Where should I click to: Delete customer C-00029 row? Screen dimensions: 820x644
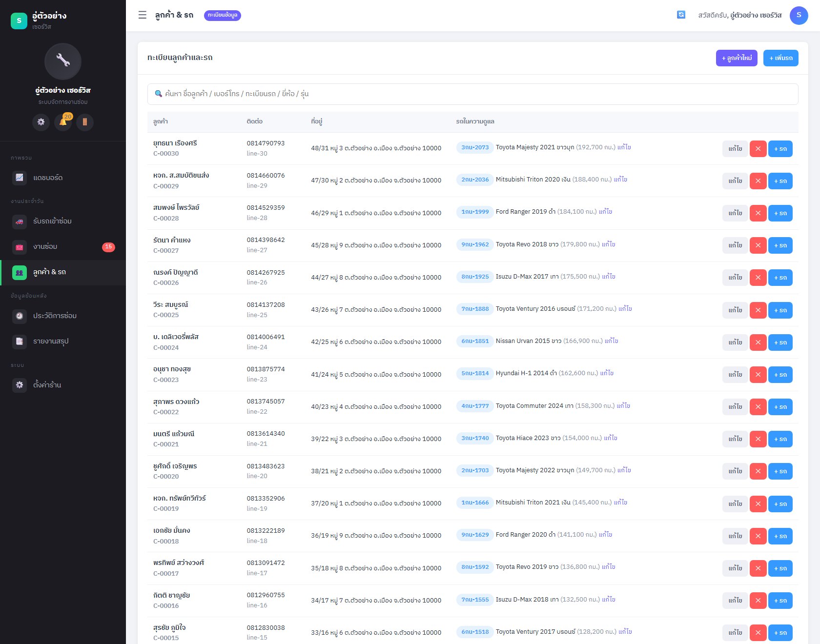tap(758, 181)
